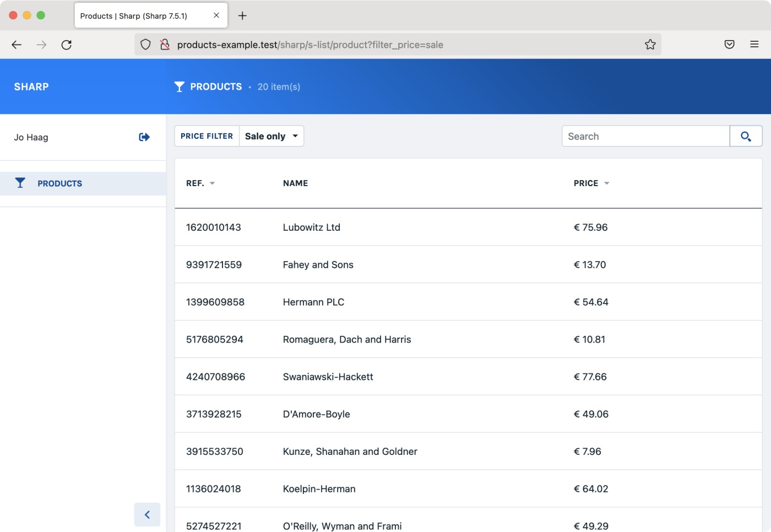The width and height of the screenshot is (771, 532).
Task: Click the search magnifier button
Action: (746, 137)
